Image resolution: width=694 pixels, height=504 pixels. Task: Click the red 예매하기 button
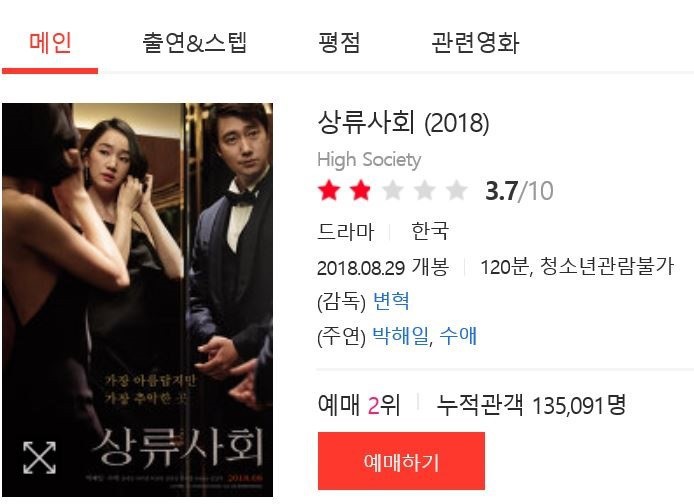401,461
